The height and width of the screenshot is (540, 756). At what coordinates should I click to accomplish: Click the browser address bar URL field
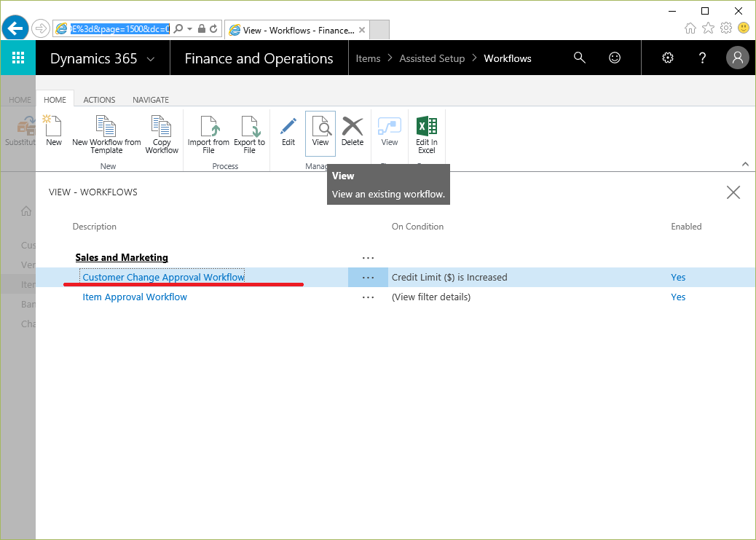click(x=119, y=29)
